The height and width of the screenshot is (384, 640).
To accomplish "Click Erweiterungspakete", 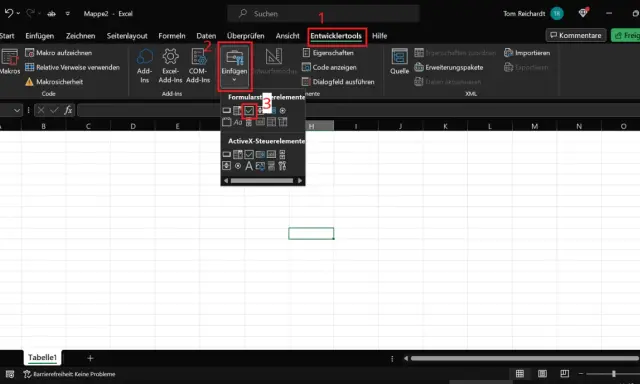I will (449, 67).
